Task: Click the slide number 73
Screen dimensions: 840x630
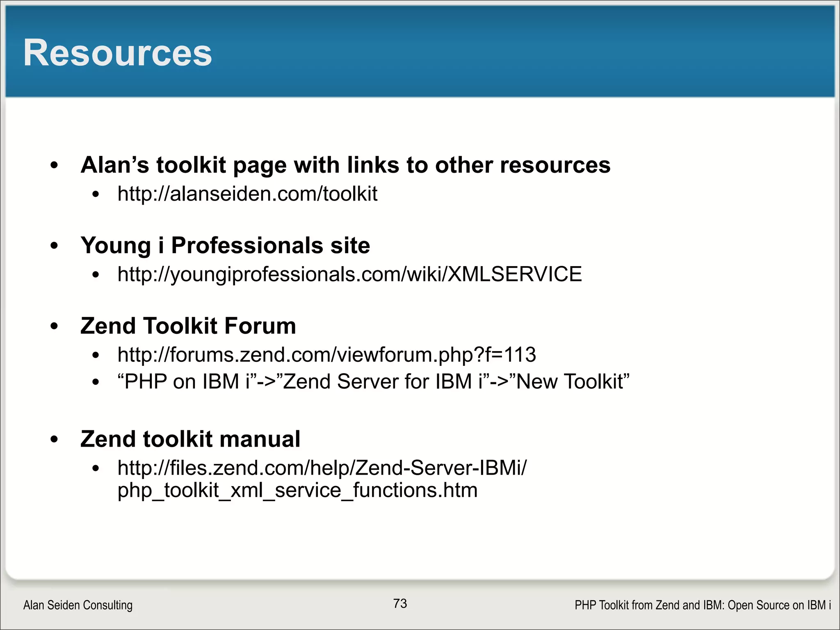Action: 400,603
